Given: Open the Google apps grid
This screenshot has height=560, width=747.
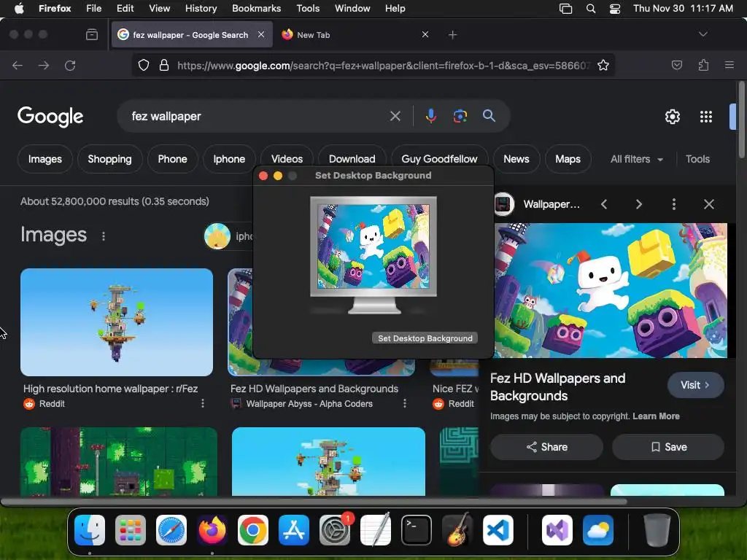Looking at the screenshot, I should [x=705, y=117].
